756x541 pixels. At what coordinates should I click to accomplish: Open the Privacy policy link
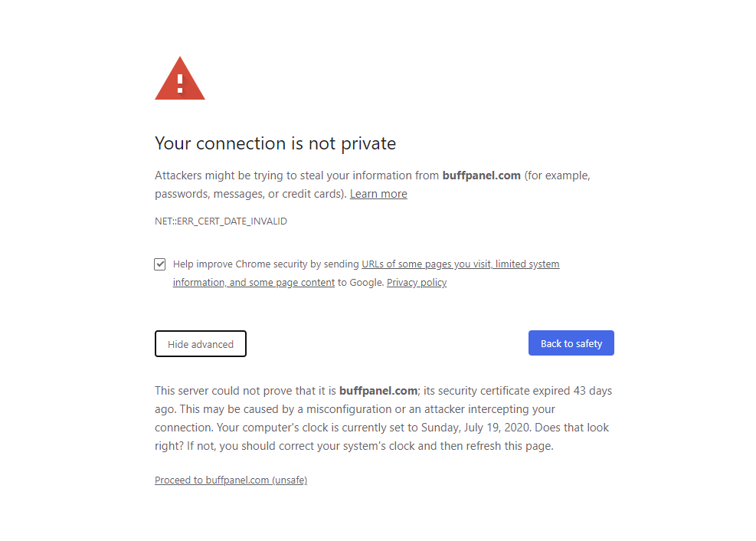coord(417,283)
